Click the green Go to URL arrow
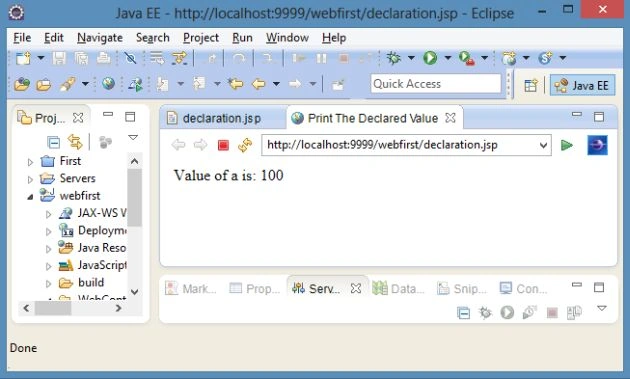 [x=567, y=145]
